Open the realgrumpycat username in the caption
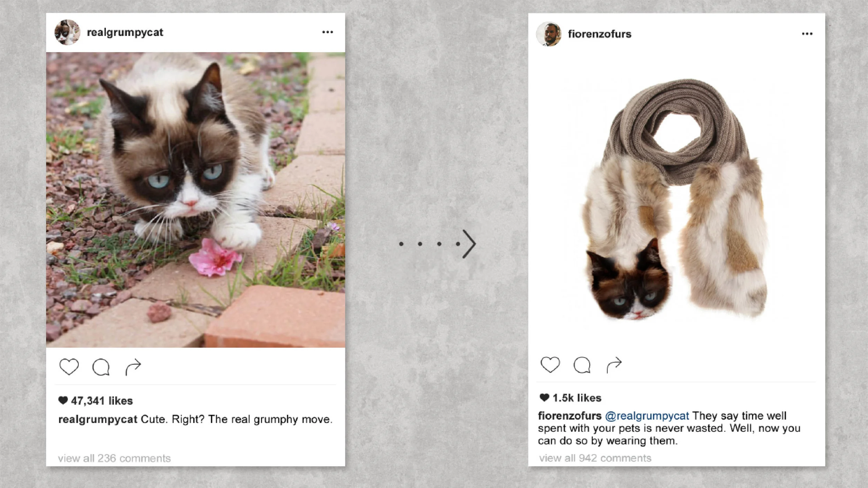 pos(98,419)
